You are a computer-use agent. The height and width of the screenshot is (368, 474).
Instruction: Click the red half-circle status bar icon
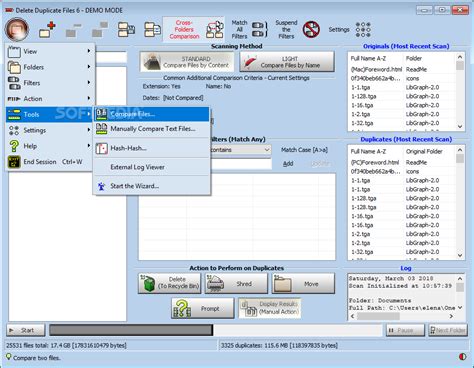click(462, 357)
